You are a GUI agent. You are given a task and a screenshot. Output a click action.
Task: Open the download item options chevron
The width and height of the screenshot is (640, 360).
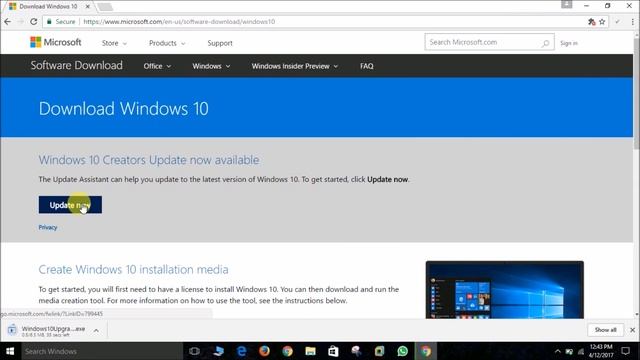[96, 330]
